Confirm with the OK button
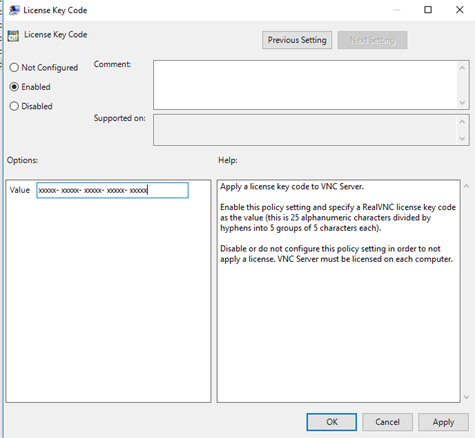Viewport: 475px width, 438px height. (332, 422)
